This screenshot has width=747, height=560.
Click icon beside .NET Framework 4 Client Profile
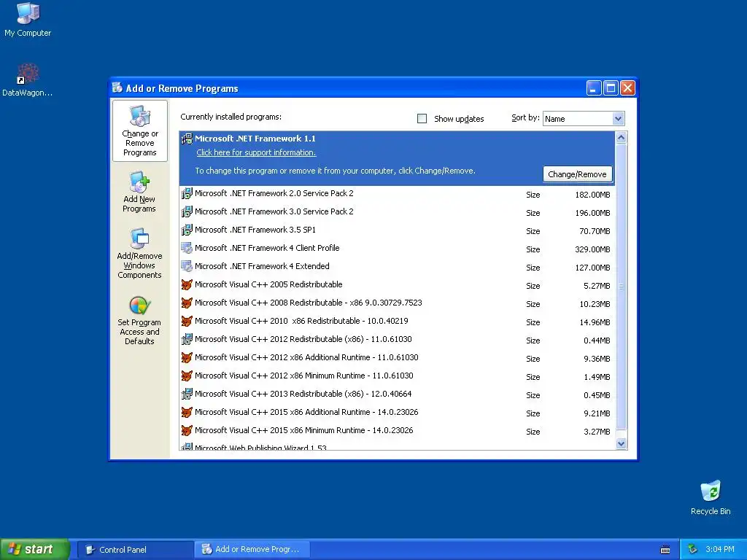(x=187, y=249)
